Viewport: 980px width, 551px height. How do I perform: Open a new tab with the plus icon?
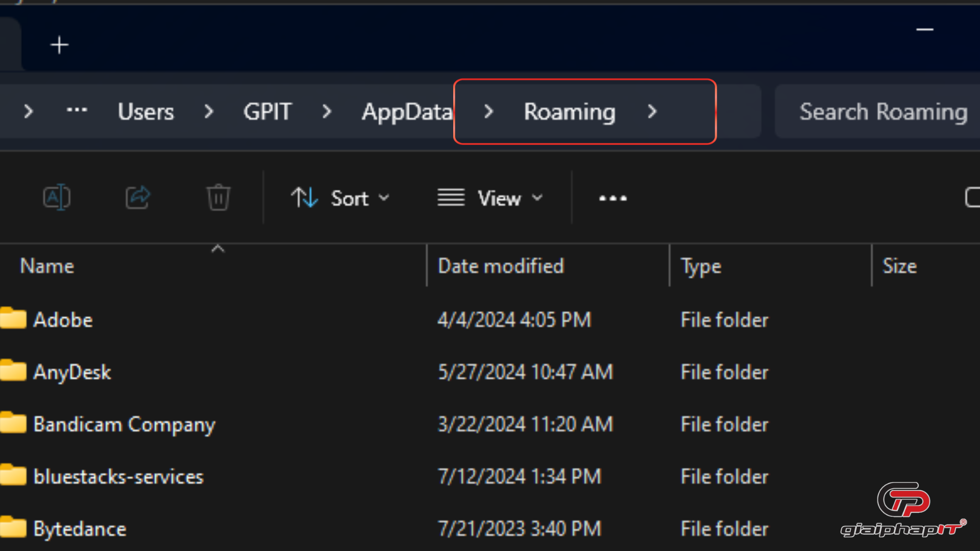coord(59,45)
